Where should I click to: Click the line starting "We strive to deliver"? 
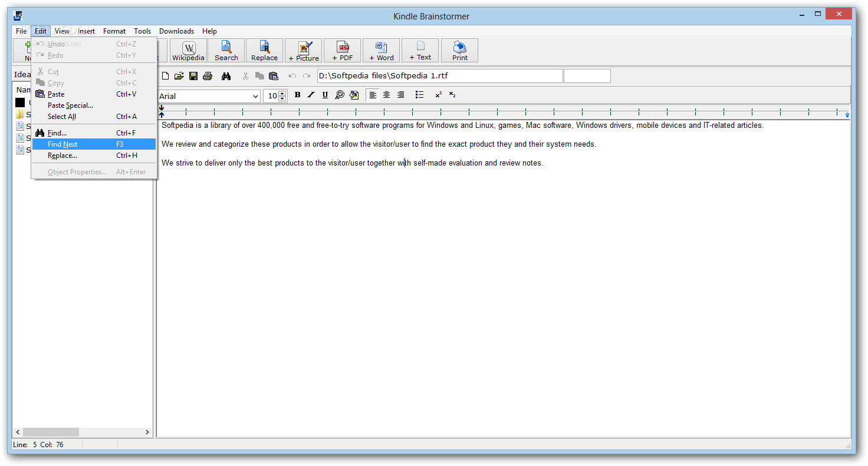click(x=352, y=163)
